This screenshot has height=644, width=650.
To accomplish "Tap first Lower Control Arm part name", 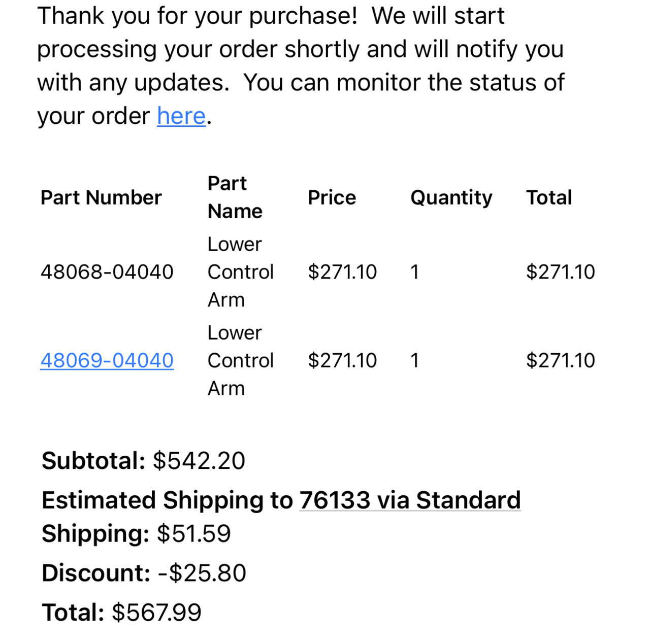I will pos(241,272).
